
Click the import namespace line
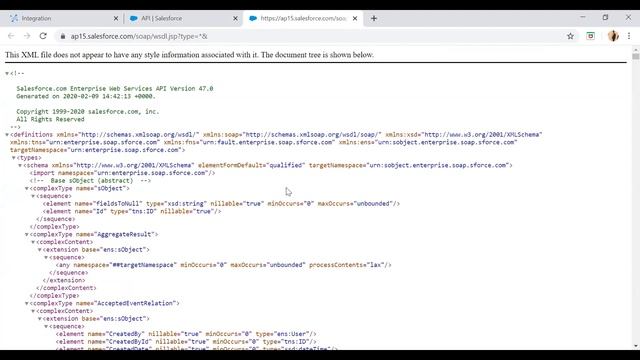pos(122,173)
